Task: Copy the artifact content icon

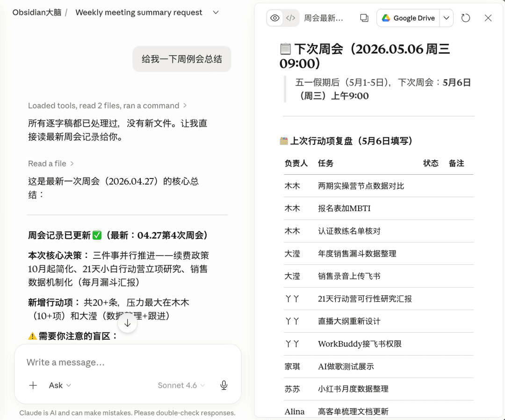Action: 364,18
